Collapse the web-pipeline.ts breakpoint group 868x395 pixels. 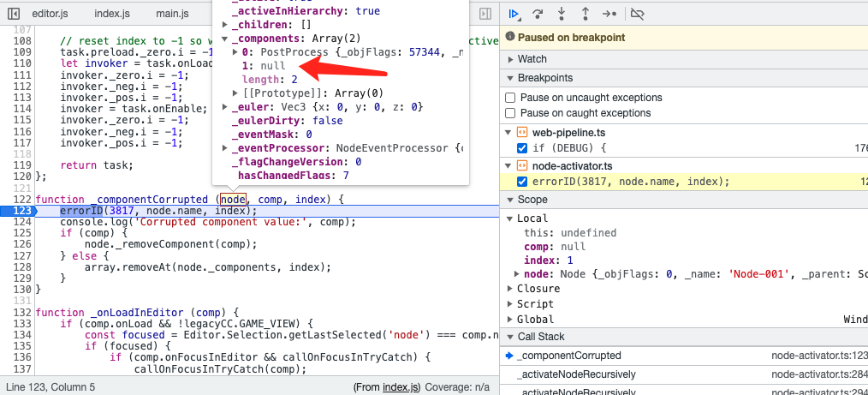508,133
